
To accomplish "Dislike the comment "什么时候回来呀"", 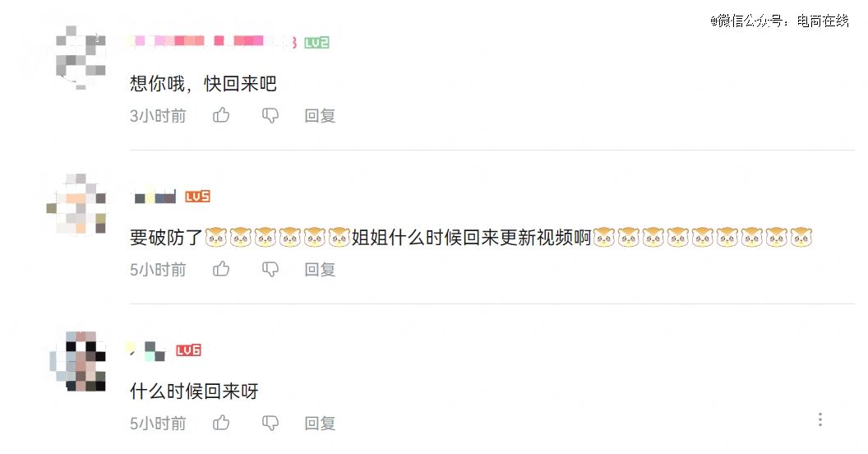I will (270, 424).
